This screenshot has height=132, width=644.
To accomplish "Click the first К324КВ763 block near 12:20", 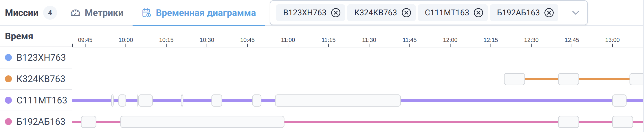I will 514,79.
